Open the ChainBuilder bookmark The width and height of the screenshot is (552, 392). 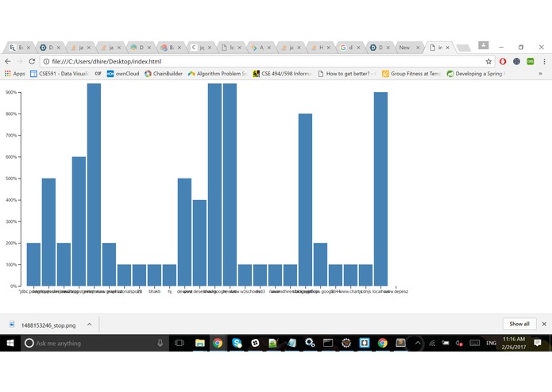point(164,74)
